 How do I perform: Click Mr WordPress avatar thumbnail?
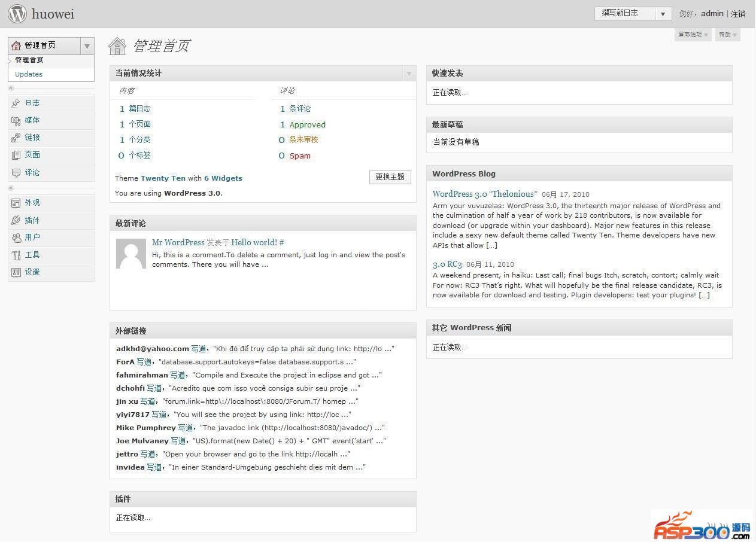tap(131, 254)
